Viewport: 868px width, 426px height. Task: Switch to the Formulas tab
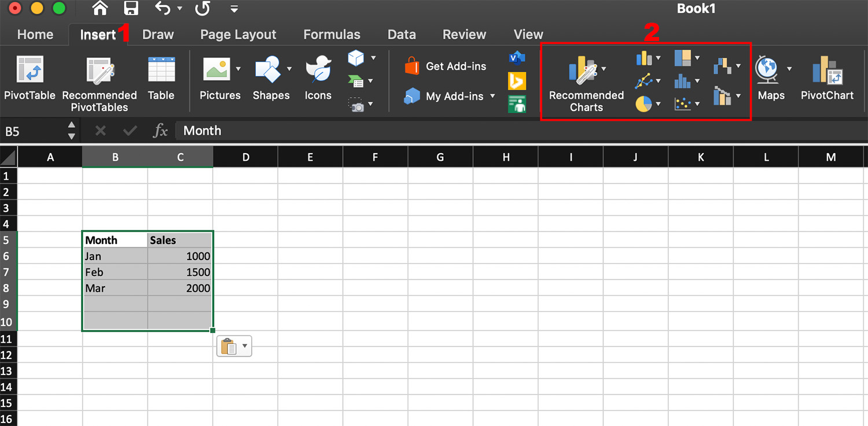click(x=332, y=34)
